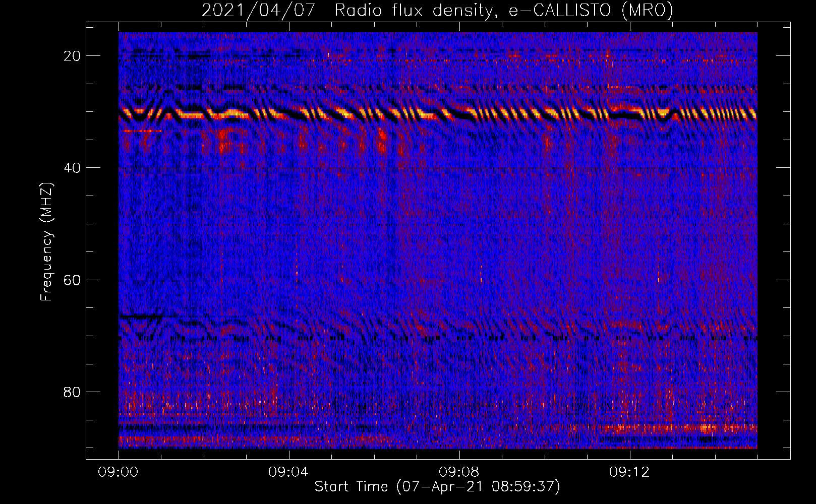Click the bright yellow emission band near 30 MHz
Image resolution: width=816 pixels, height=504 pixels.
pyautogui.click(x=438, y=113)
